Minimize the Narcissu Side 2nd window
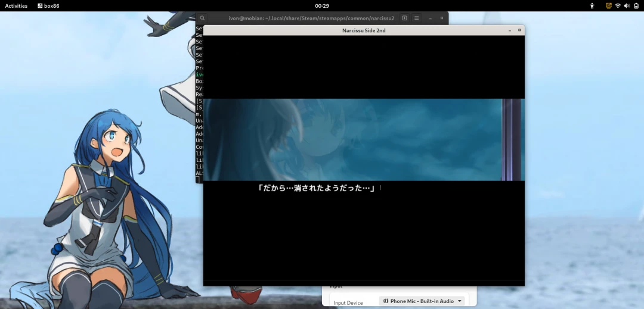 510,30
